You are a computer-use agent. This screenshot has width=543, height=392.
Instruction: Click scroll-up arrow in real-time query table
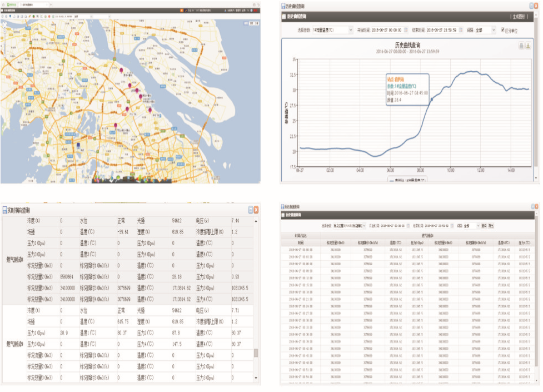(x=256, y=221)
